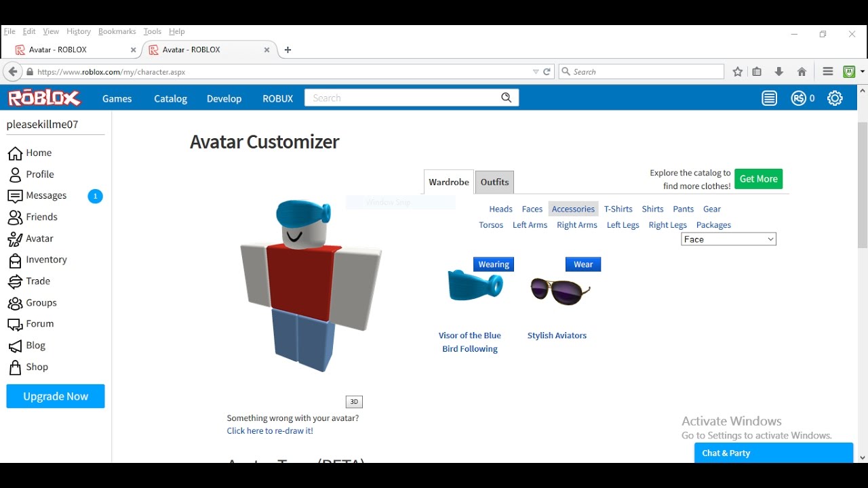Go to browser home icon
This screenshot has width=868, height=488.
point(802,72)
